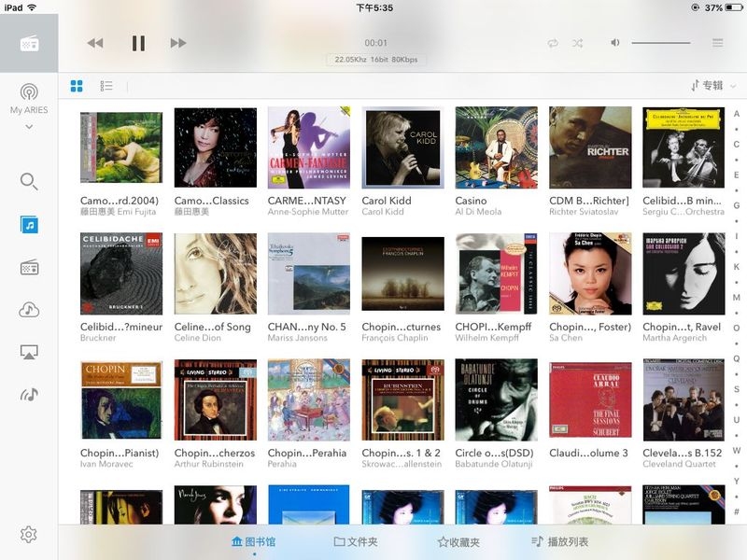Select the 文件夹 tab

tap(356, 541)
